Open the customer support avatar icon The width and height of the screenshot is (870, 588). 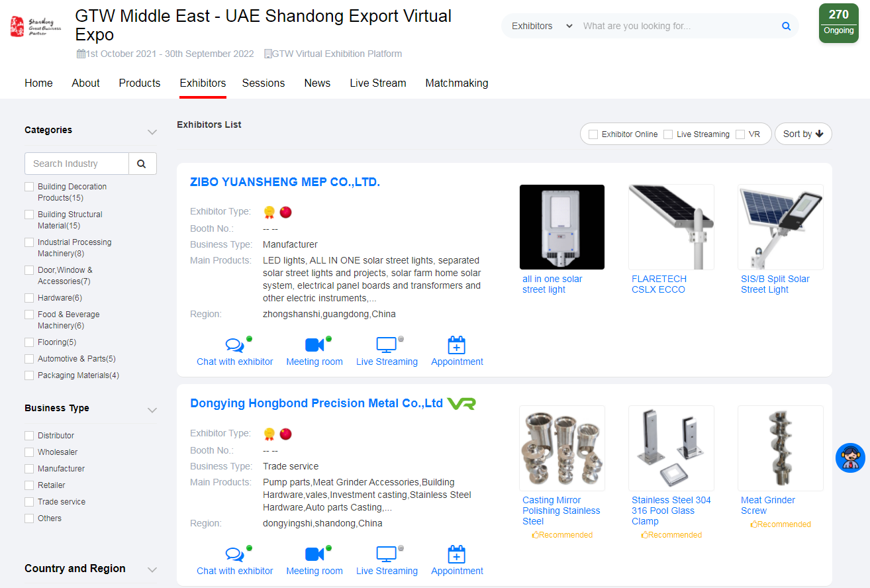click(850, 458)
